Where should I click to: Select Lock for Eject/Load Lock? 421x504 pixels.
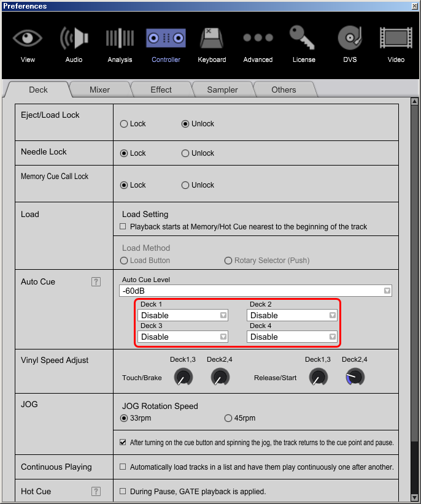[124, 124]
